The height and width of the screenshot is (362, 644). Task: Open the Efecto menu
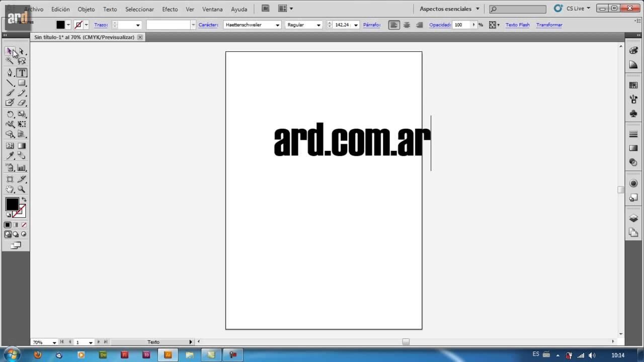coord(170,9)
